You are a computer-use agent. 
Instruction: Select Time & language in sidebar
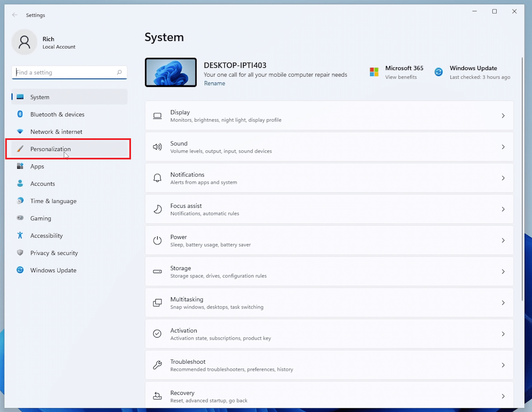pyautogui.click(x=53, y=201)
